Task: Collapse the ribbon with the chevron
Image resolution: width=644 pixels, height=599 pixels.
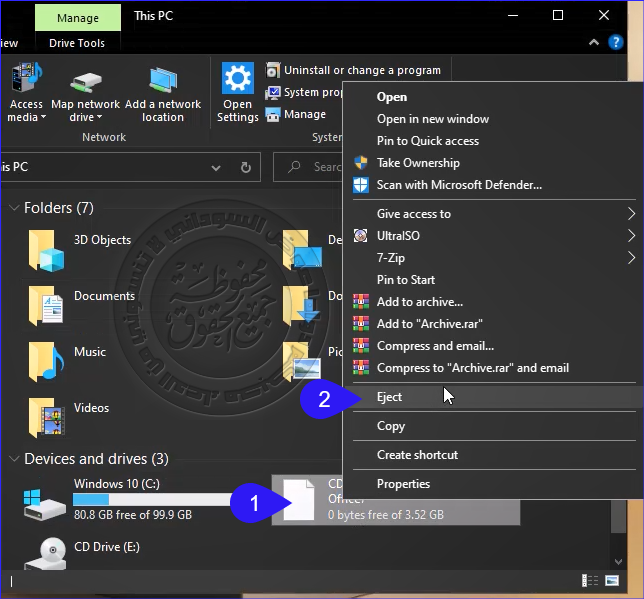Action: 594,42
